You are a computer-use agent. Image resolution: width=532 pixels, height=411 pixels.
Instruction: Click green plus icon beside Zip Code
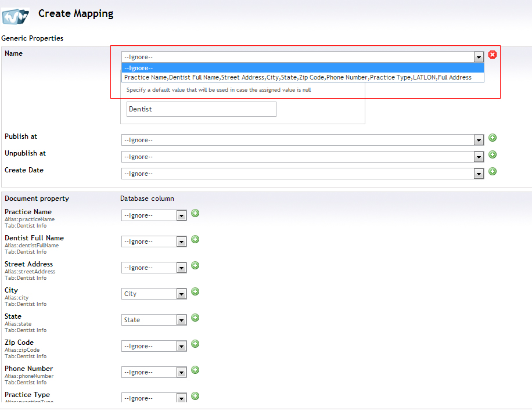tap(195, 344)
